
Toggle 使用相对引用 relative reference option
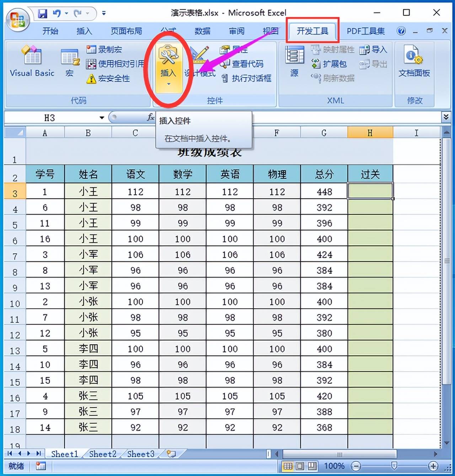coord(116,64)
